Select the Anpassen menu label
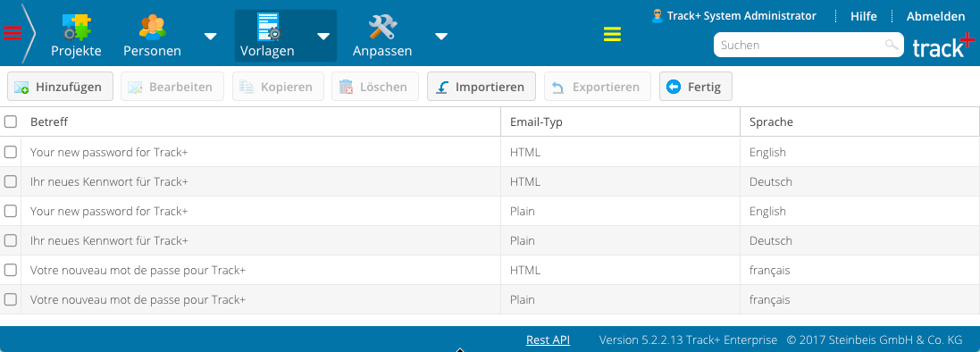The width and height of the screenshot is (980, 352). [381, 51]
